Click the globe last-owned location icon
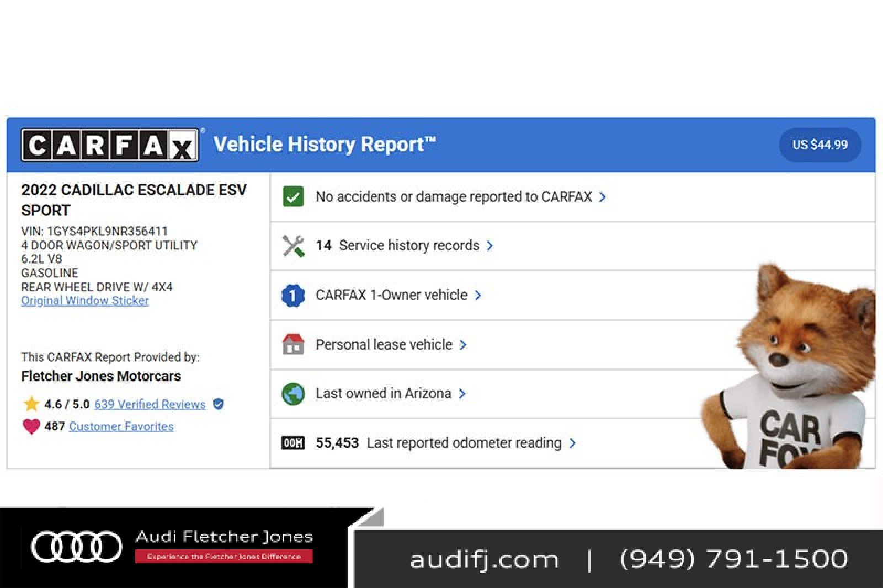This screenshot has width=883, height=588. (293, 394)
